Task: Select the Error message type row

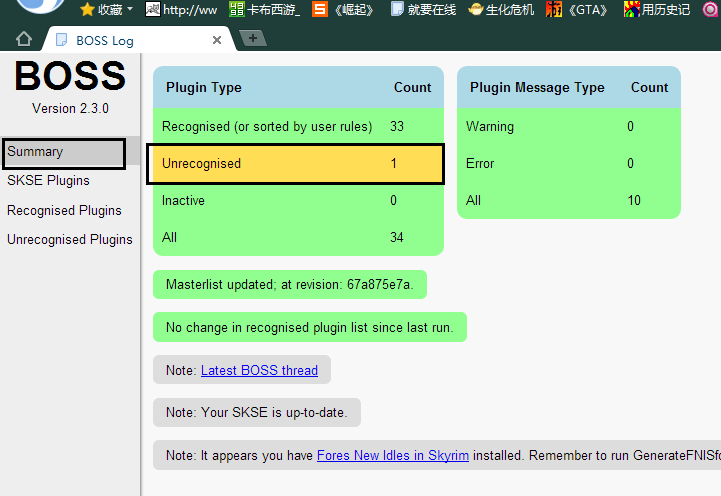Action: (x=569, y=164)
